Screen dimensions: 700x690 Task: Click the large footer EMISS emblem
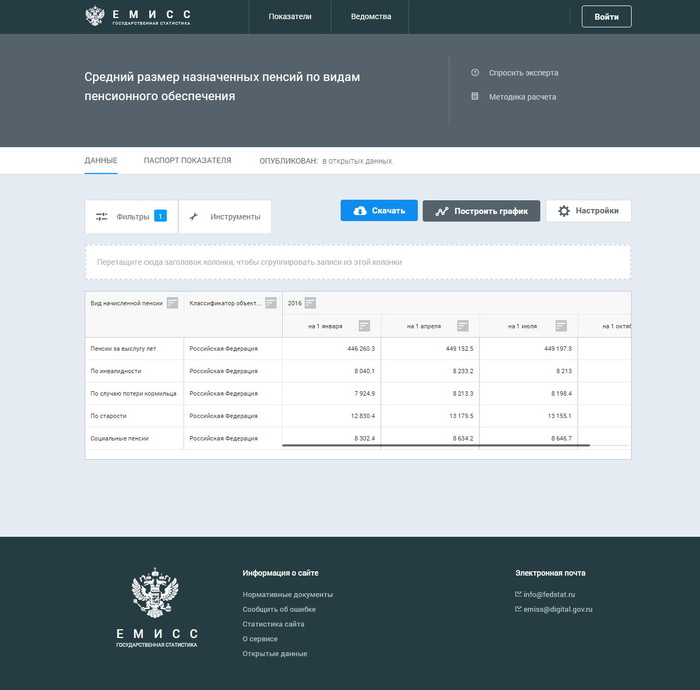tap(155, 593)
